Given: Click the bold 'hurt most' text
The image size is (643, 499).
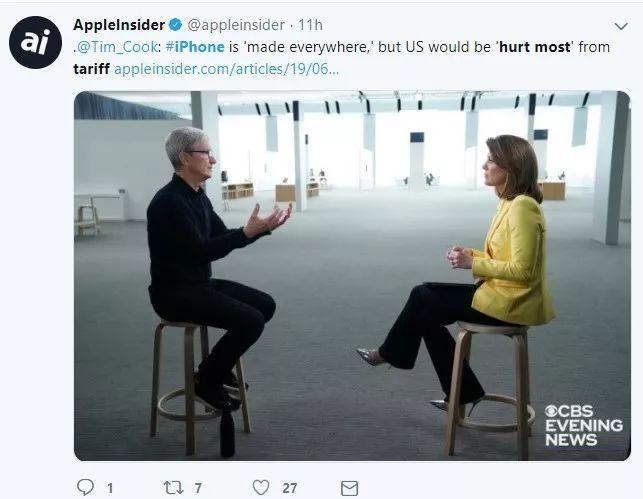Looking at the screenshot, I should pos(535,48).
